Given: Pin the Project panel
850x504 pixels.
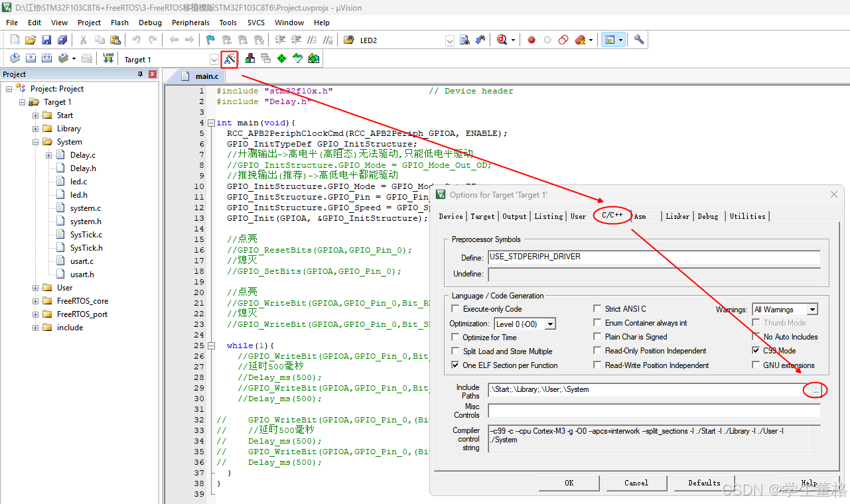Looking at the screenshot, I should tap(140, 74).
